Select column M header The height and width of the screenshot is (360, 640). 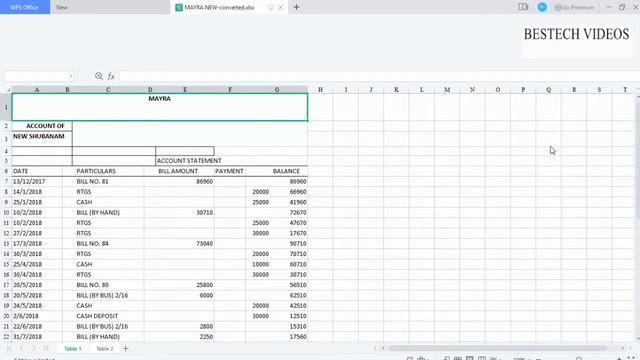point(447,90)
